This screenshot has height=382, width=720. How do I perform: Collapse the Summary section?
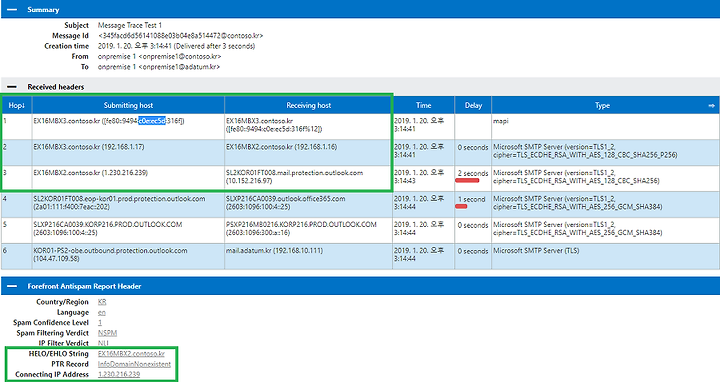(x=12, y=10)
